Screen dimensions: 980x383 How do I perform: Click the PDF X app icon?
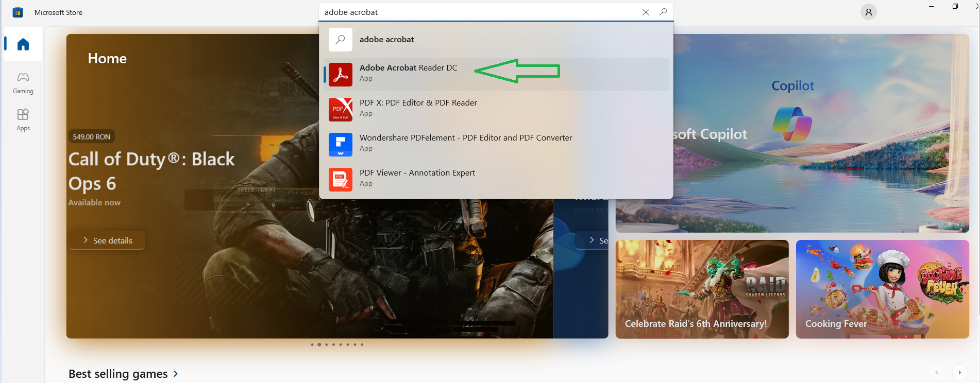tap(340, 109)
